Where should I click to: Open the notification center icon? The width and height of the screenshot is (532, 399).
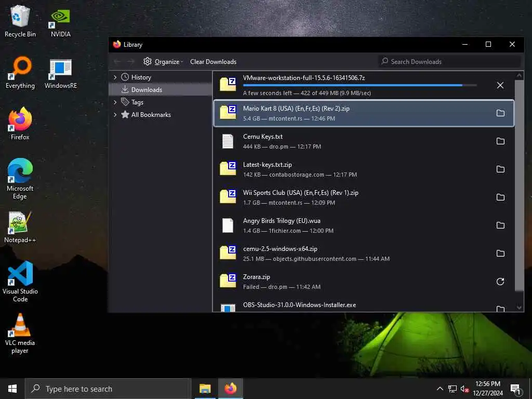[516, 389]
